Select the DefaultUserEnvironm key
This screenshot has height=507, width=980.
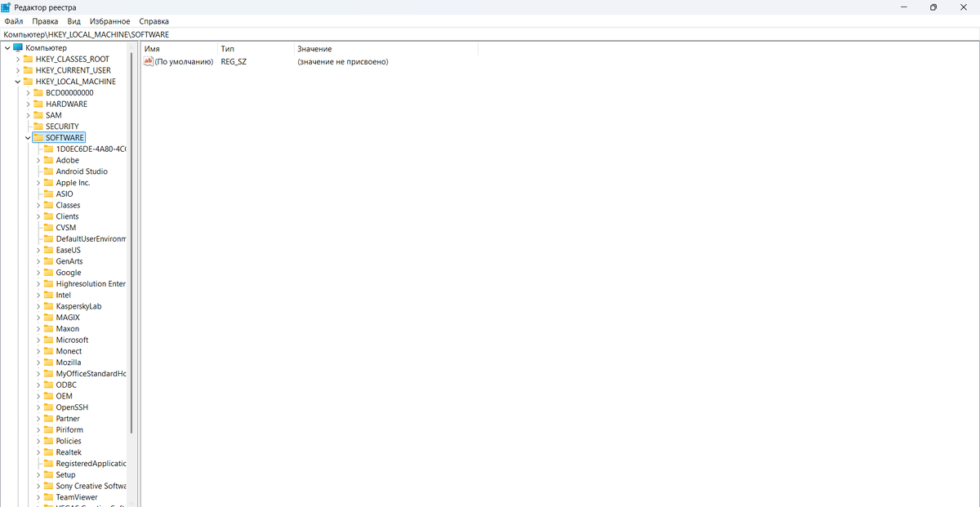point(91,238)
